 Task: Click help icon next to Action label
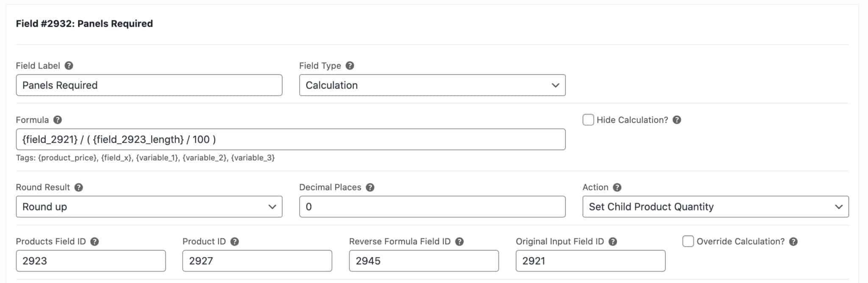617,188
